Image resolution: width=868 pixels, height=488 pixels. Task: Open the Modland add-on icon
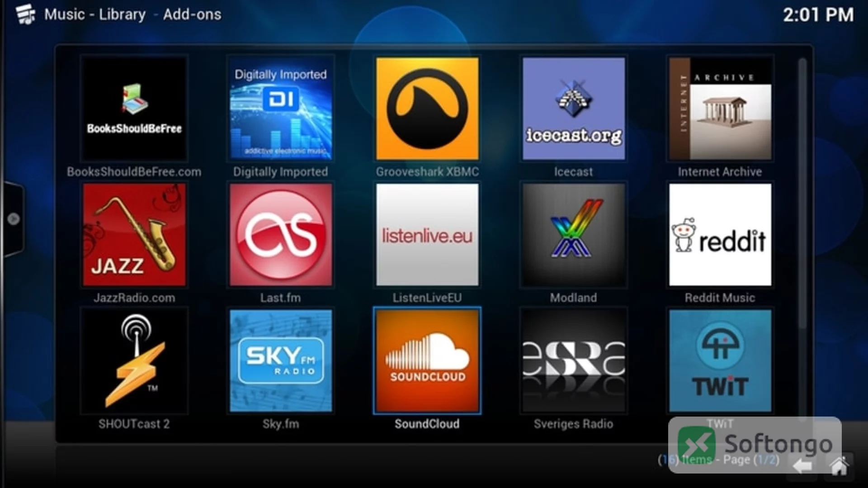pos(574,235)
